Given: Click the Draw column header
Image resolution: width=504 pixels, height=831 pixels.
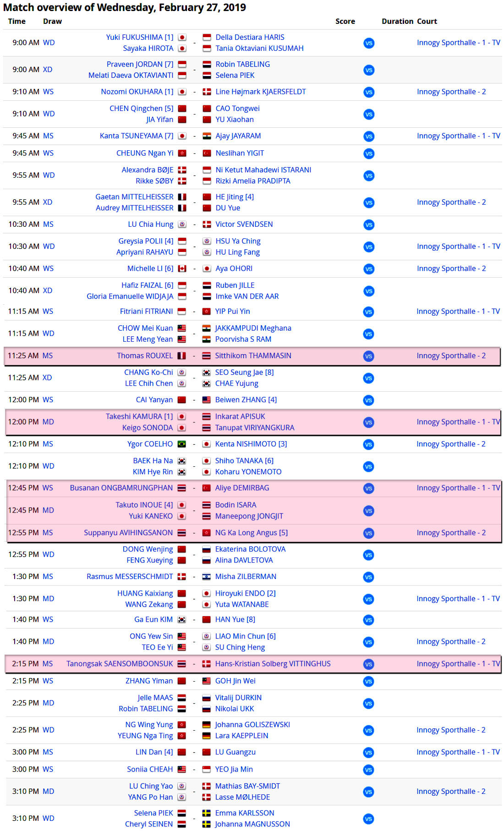Looking at the screenshot, I should click(x=52, y=21).
